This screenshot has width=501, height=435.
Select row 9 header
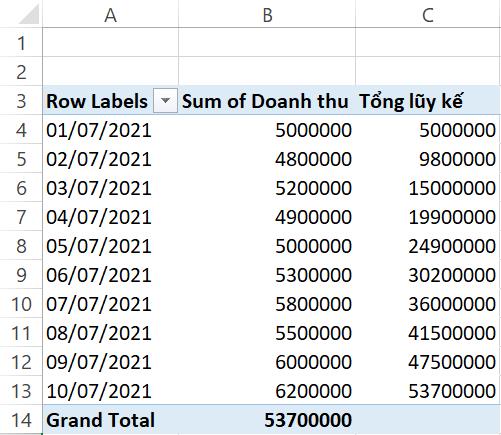tap(21, 275)
